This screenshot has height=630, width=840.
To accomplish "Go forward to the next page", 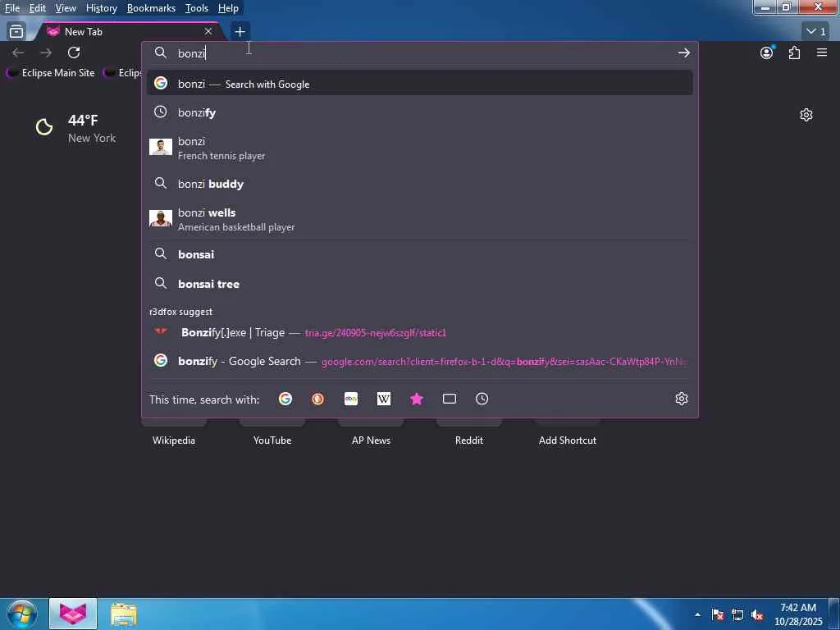I will pyautogui.click(x=46, y=52).
